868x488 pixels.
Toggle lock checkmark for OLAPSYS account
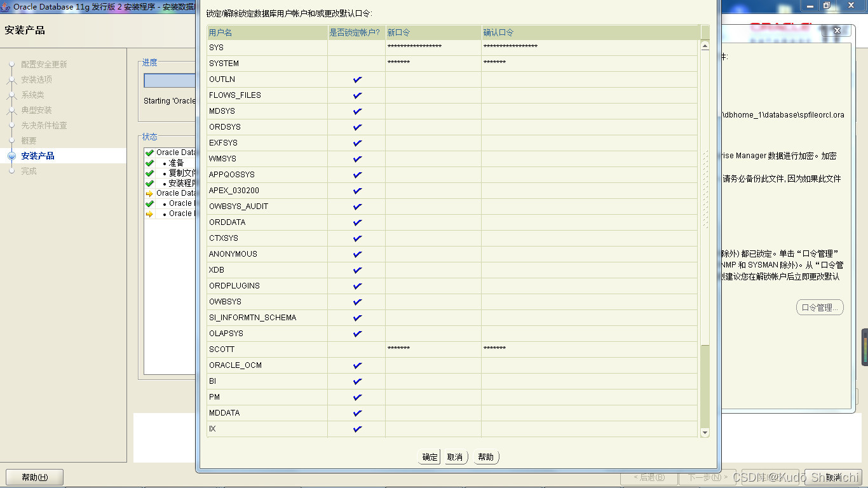[x=357, y=334]
